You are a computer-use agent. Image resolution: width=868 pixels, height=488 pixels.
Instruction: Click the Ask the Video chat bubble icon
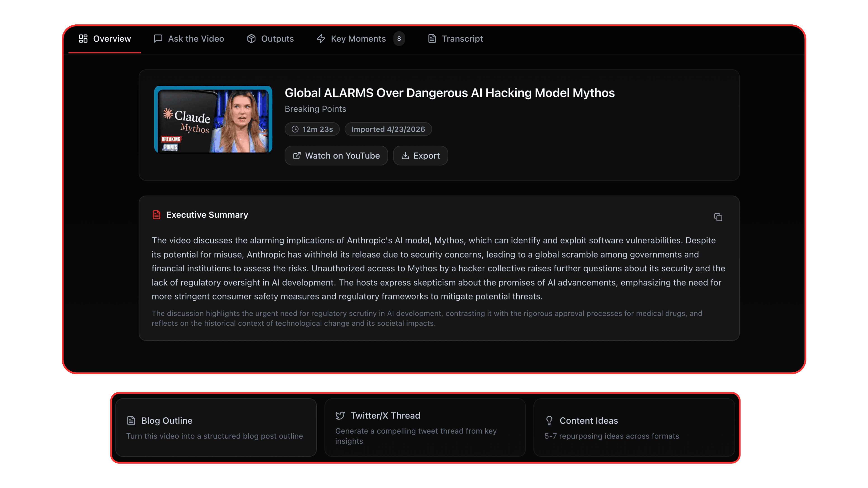click(x=158, y=39)
